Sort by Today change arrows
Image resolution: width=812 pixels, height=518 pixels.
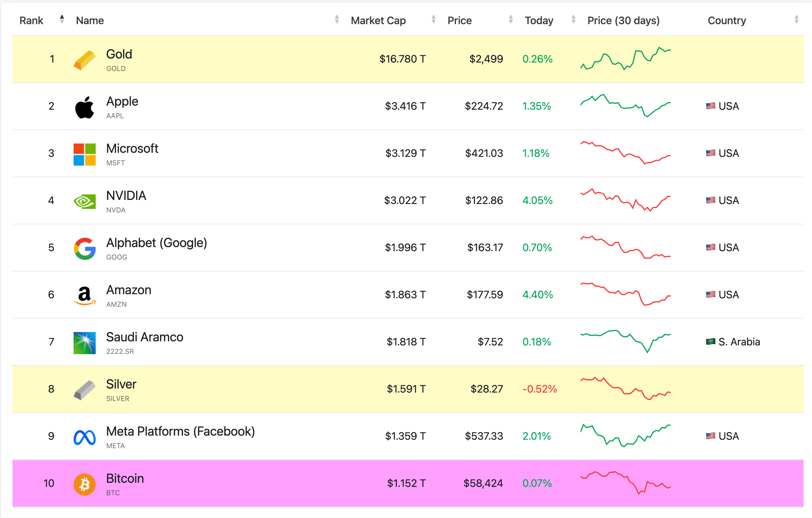(x=573, y=19)
